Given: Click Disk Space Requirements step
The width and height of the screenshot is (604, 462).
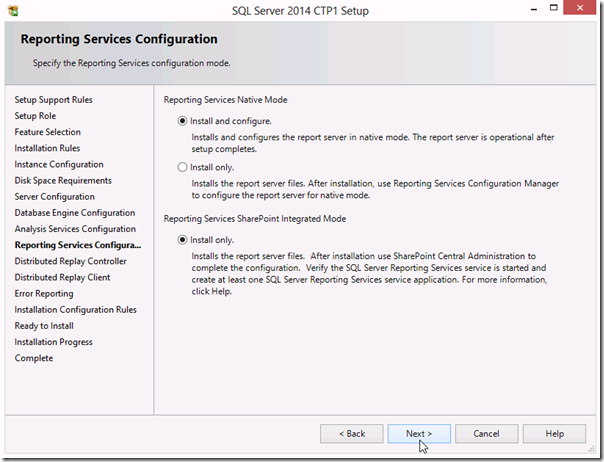Looking at the screenshot, I should (63, 181).
